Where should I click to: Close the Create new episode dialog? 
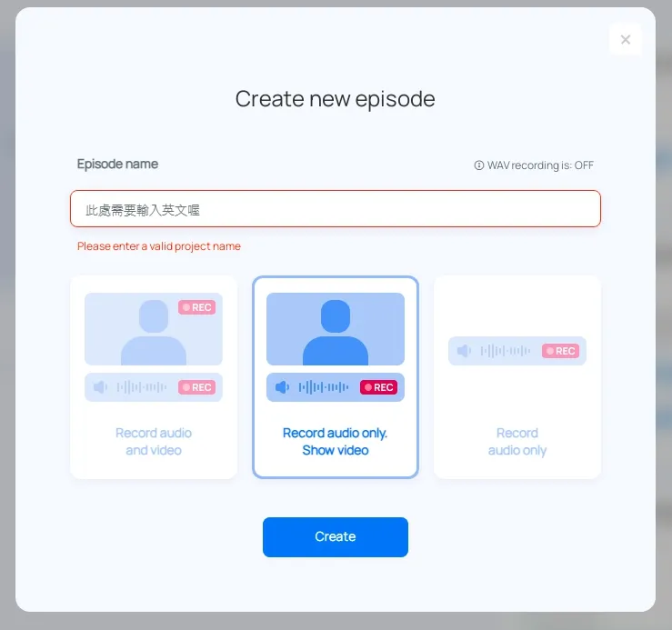click(x=626, y=39)
